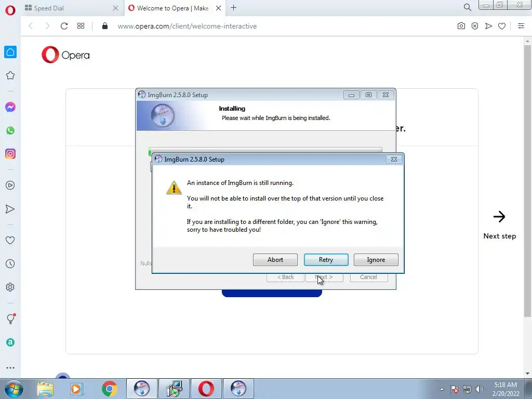
Task: Click the 'Installing' header text
Action: tap(232, 109)
